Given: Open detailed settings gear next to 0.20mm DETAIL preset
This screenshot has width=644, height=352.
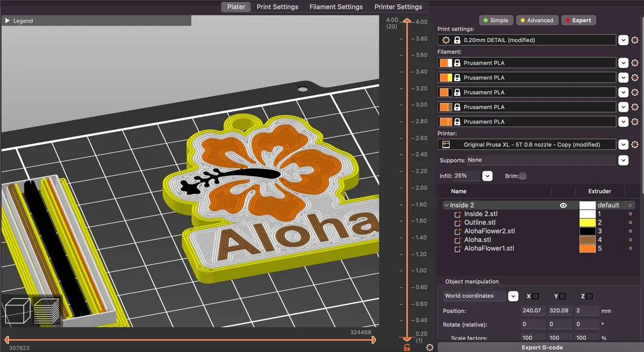Looking at the screenshot, I should (636, 39).
